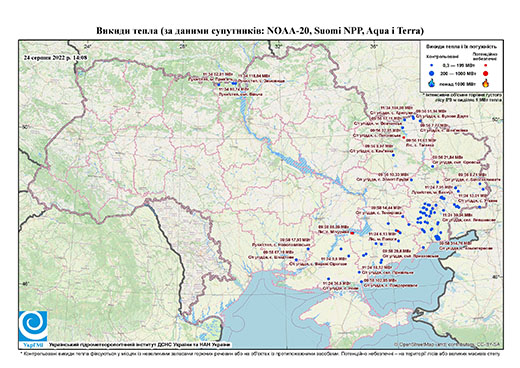Click the 0,3 — 199 МВт legend label

tap(458, 66)
